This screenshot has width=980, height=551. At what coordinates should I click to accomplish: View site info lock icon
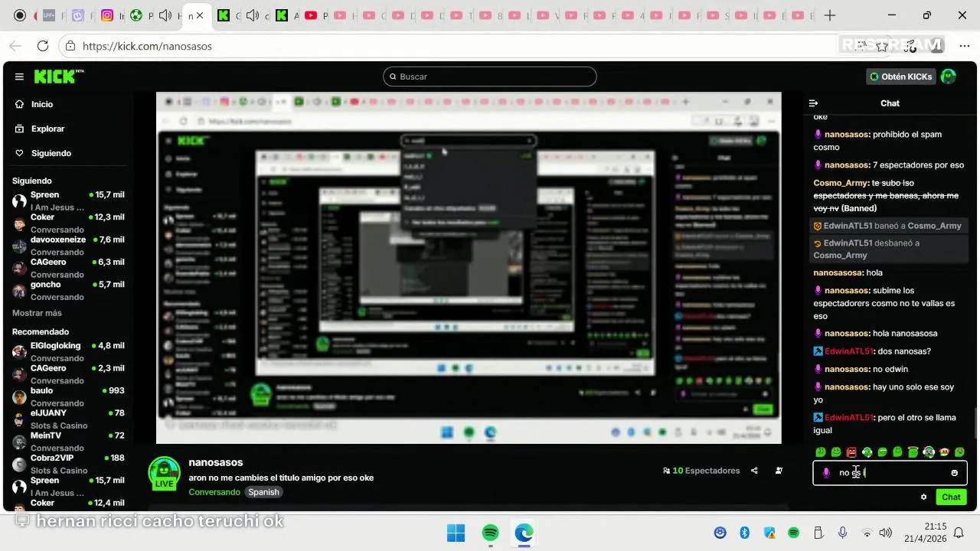[70, 46]
